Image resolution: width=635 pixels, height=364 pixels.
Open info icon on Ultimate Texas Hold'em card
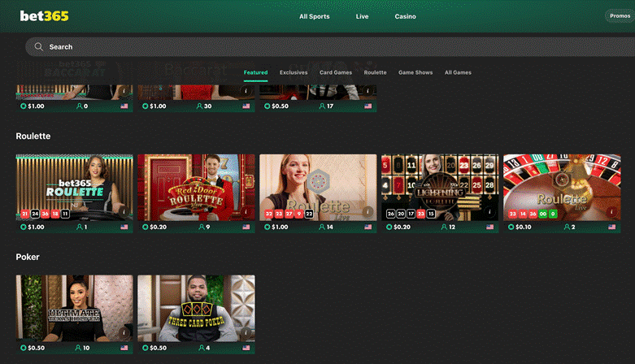(124, 332)
